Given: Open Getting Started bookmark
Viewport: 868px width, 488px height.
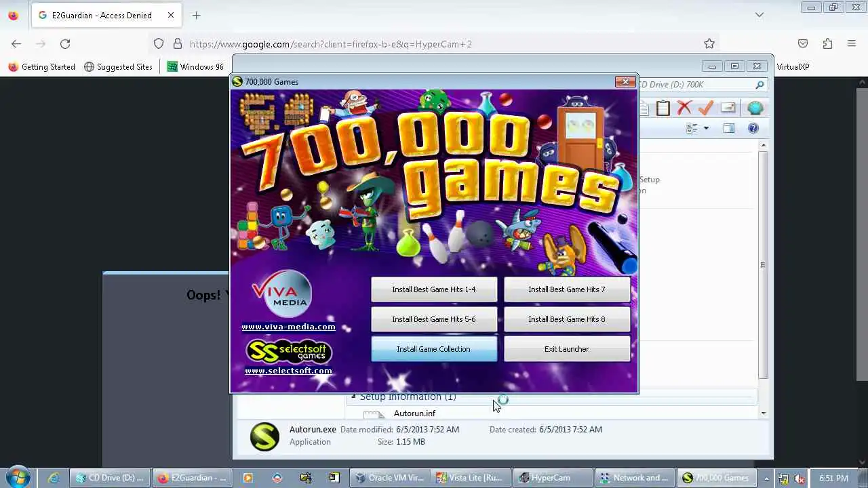Looking at the screenshot, I should coord(42,67).
